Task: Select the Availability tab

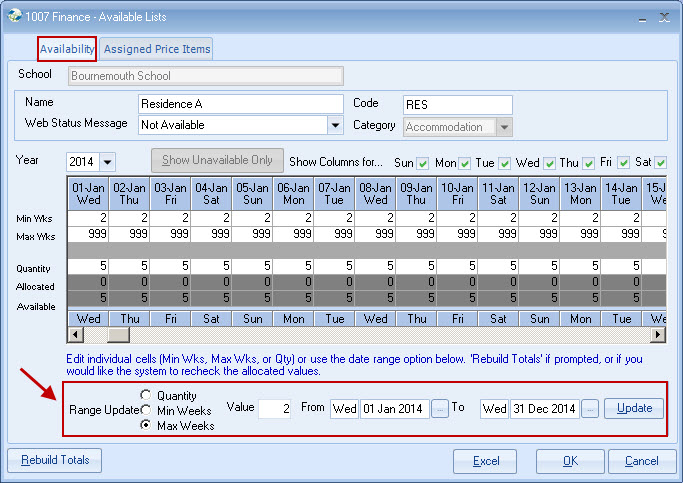Action: point(67,49)
